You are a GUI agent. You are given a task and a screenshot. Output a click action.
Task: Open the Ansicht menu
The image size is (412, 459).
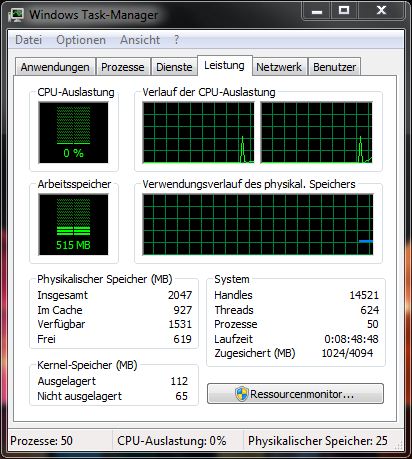140,40
